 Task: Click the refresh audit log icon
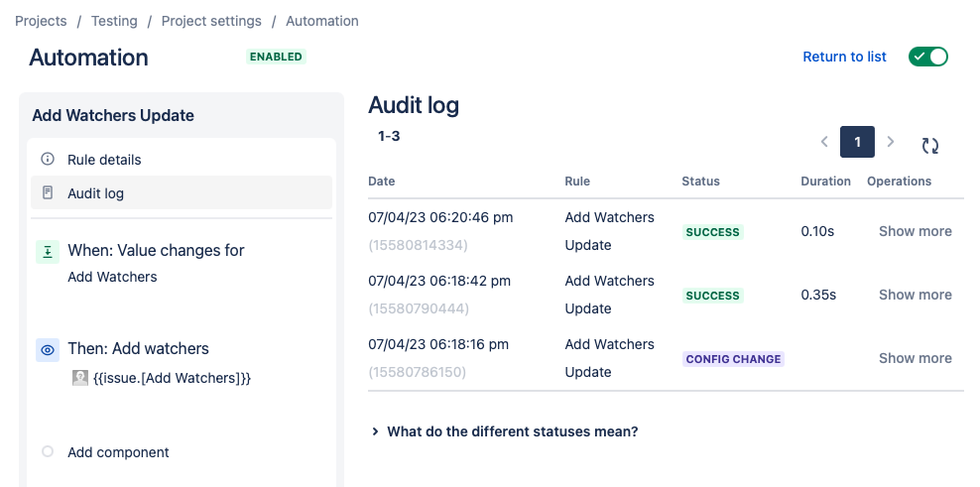[929, 145]
